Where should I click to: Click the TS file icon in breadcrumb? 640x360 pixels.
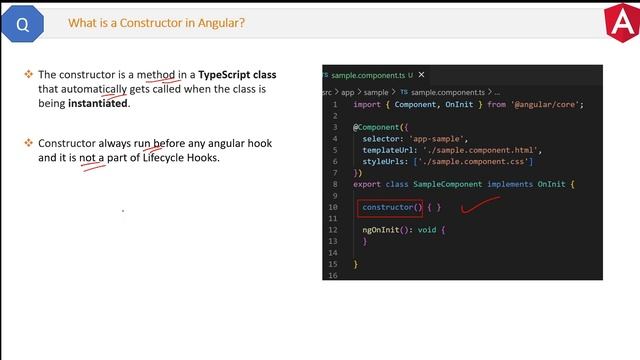(404, 92)
